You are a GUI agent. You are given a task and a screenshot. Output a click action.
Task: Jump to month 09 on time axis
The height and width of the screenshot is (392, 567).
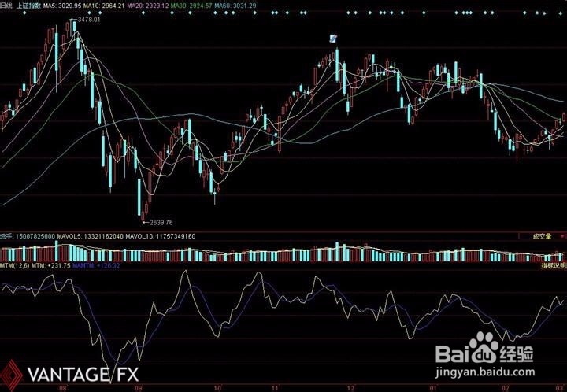tap(138, 389)
